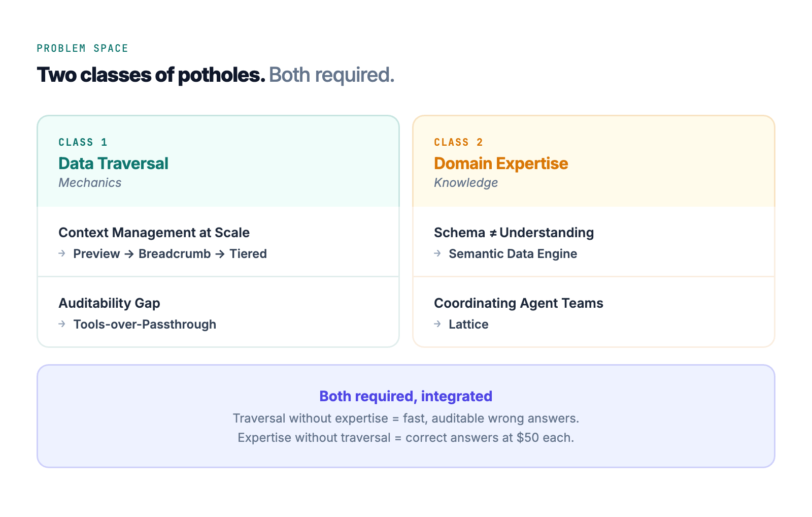
Task: Click the CLASS 1 label
Action: 83,142
